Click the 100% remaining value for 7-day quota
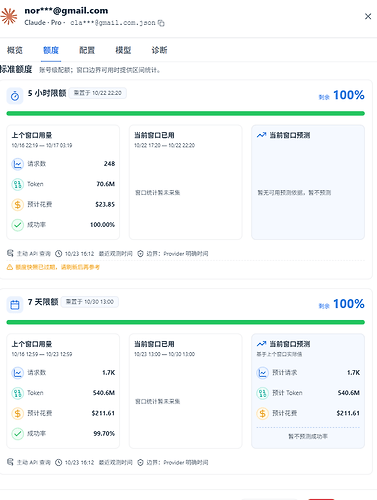 point(349,304)
